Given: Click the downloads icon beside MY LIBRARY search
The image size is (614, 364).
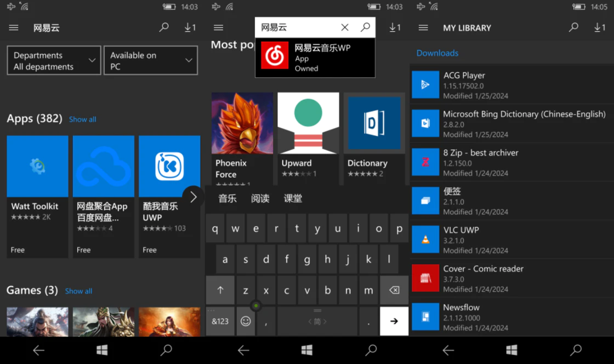Looking at the screenshot, I should pos(599,27).
